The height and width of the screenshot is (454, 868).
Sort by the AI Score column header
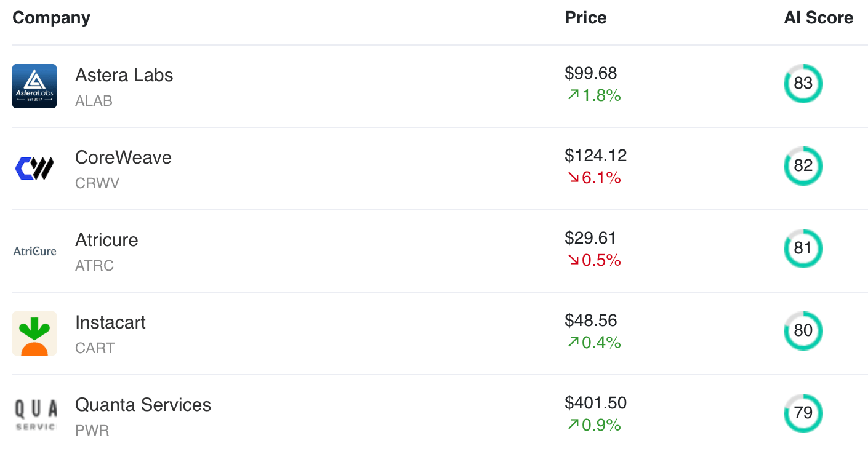pos(818,18)
